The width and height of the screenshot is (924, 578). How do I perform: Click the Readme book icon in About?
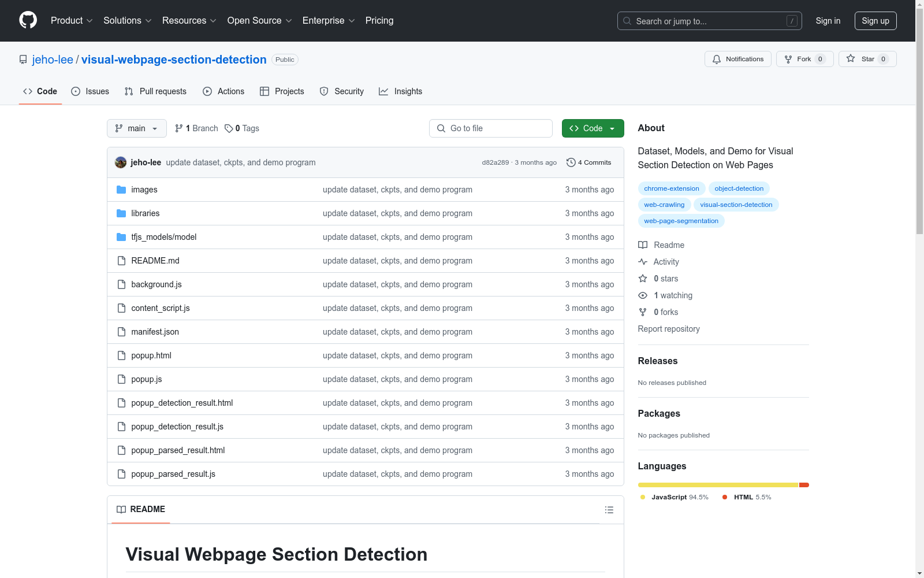point(643,245)
